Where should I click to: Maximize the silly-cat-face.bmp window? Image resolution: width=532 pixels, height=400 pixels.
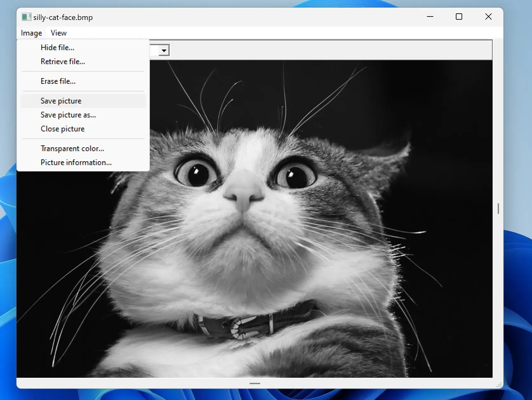pos(459,17)
